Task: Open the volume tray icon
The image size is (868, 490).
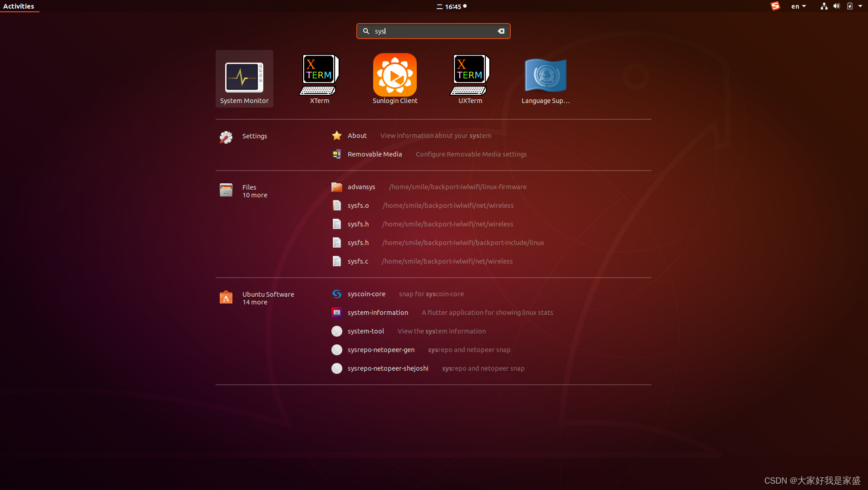Action: click(x=837, y=6)
